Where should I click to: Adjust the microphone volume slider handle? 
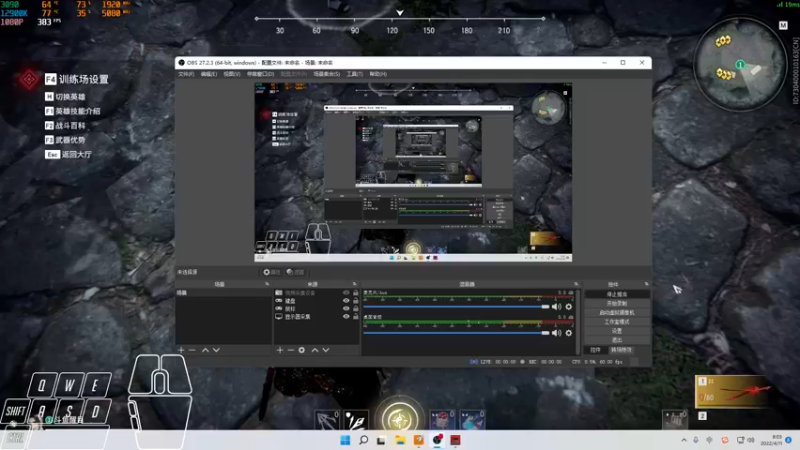tap(545, 307)
